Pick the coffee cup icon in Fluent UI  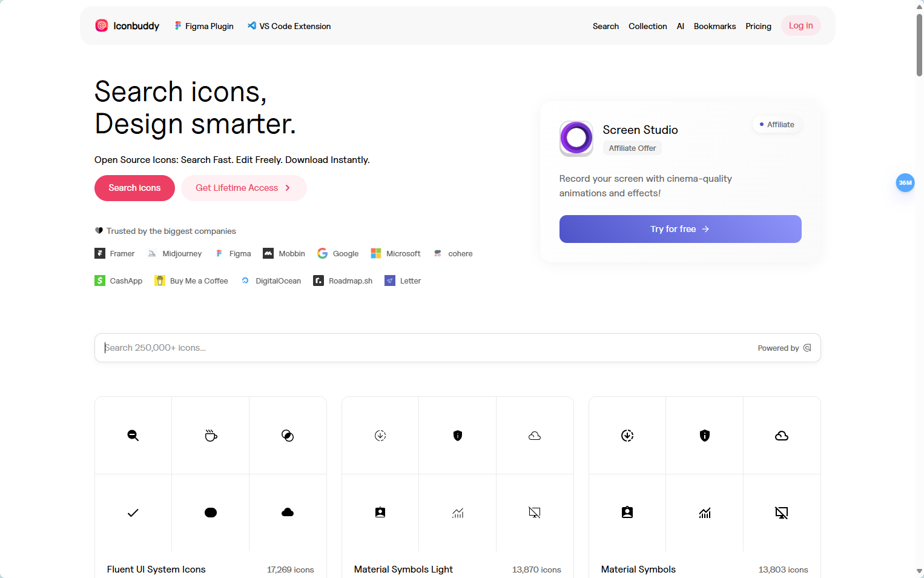point(211,436)
